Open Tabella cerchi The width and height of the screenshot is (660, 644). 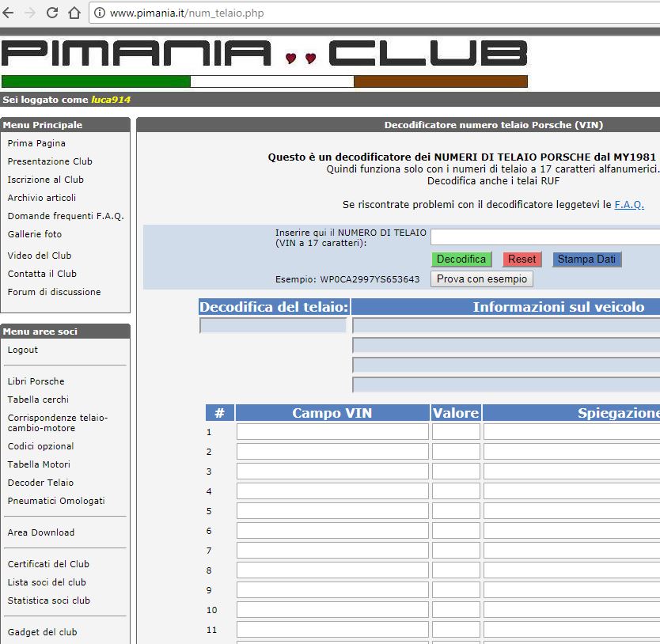(38, 400)
